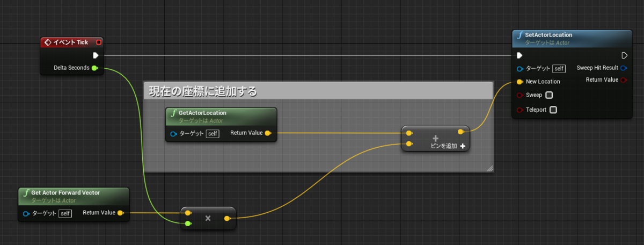The height and width of the screenshot is (245, 644).
Task: Click the Sweep Hit Result output pin
Action: 624,68
